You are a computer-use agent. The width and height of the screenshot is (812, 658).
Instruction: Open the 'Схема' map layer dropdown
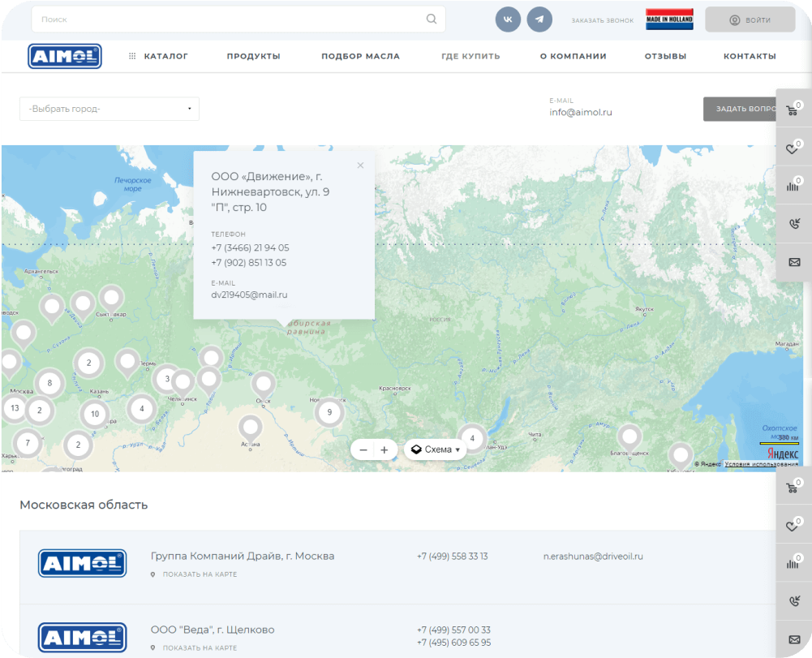pos(436,449)
